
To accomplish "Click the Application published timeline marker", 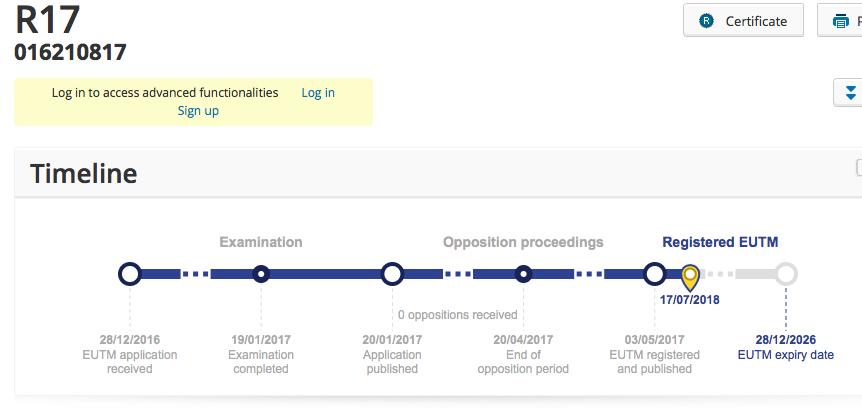I will (392, 273).
